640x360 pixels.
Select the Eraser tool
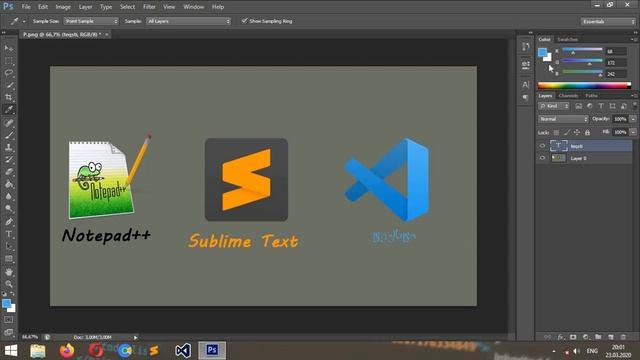[x=9, y=172]
